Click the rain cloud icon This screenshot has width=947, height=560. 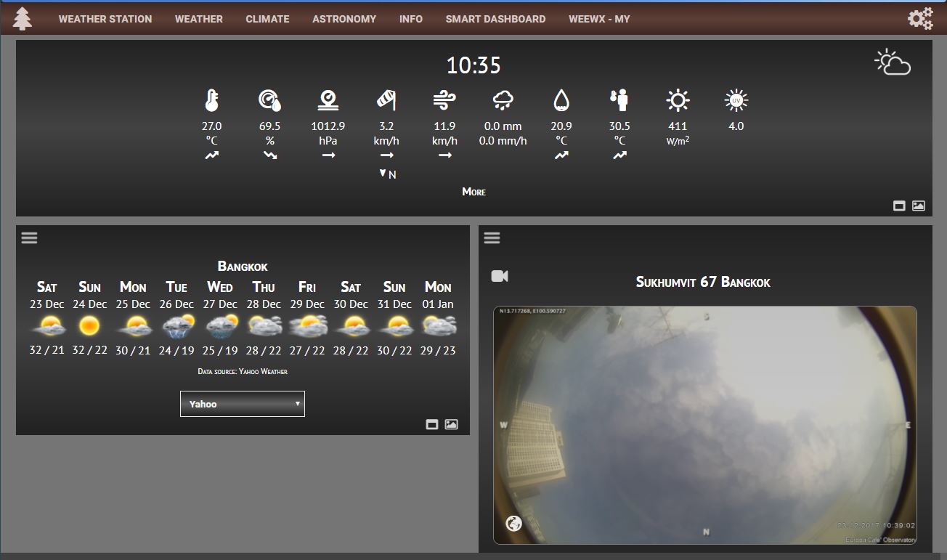503,100
